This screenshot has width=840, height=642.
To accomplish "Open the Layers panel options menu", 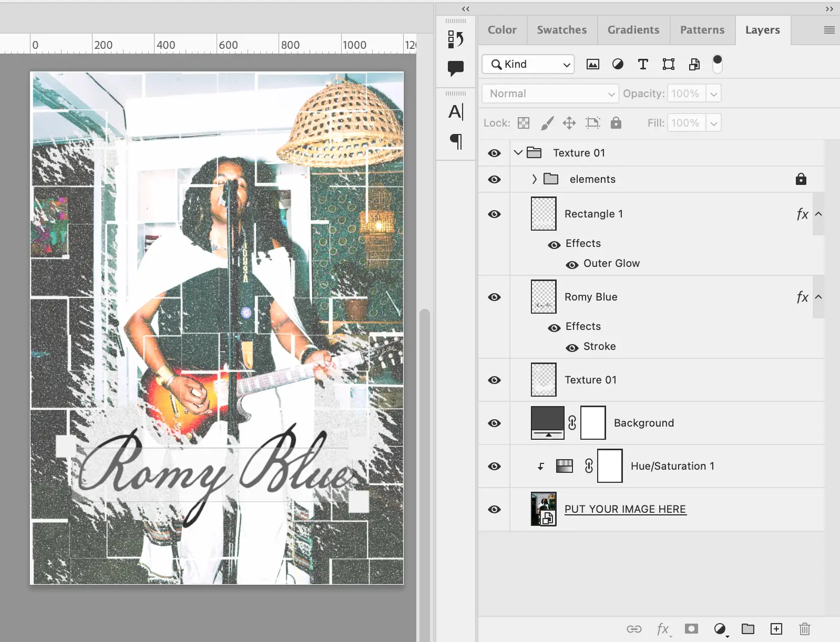I will point(829,30).
